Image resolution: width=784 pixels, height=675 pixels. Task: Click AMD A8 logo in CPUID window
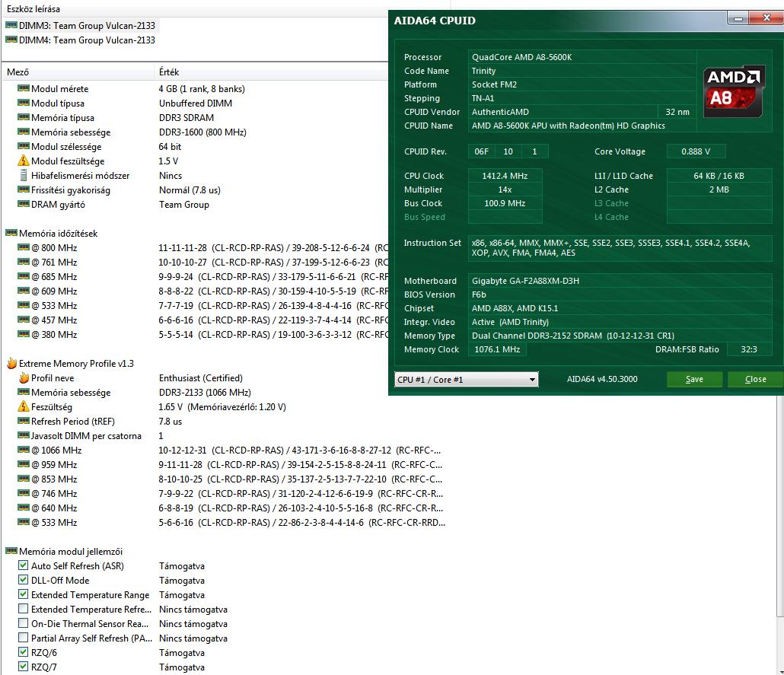(733, 91)
